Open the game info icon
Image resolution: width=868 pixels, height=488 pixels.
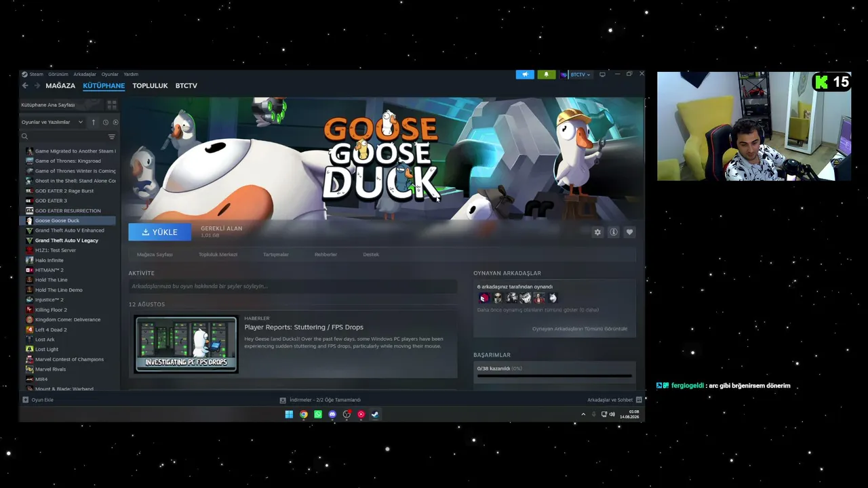point(614,232)
